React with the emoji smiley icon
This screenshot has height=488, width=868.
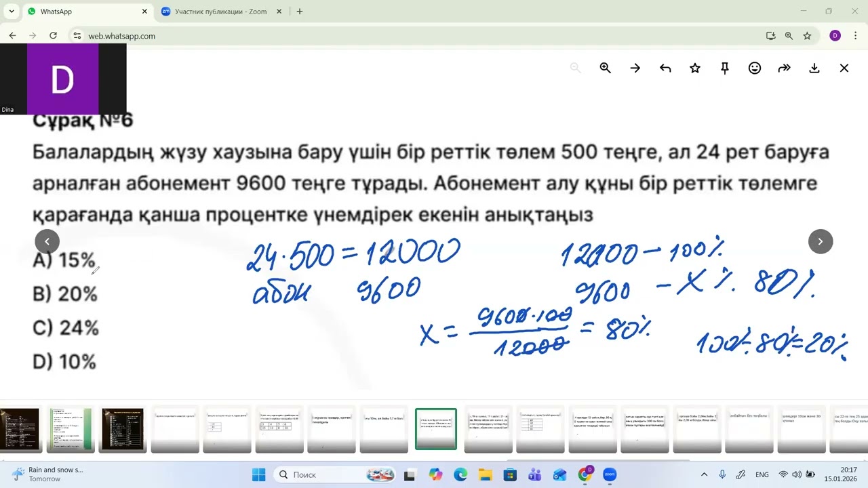coord(754,68)
